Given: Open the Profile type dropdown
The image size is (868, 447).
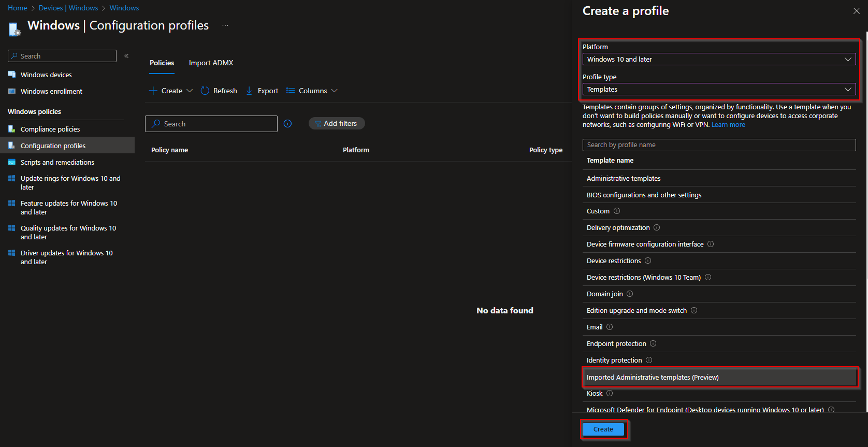Looking at the screenshot, I should coord(719,89).
